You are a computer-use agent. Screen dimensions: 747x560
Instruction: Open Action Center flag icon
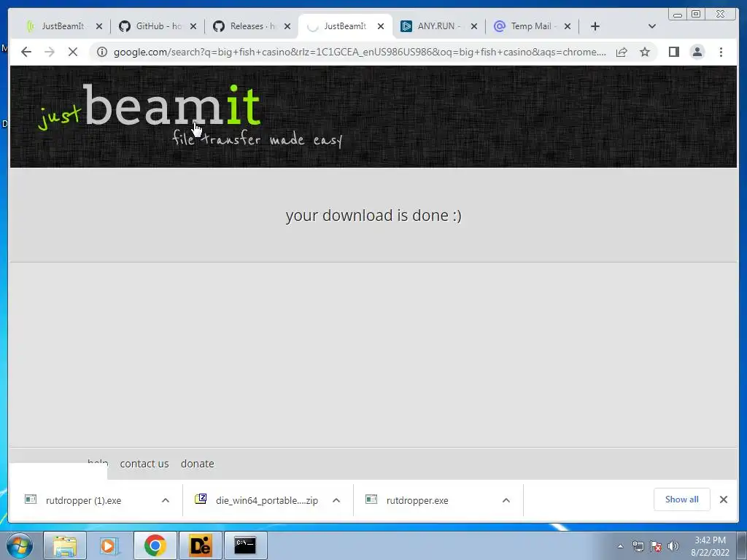(656, 546)
